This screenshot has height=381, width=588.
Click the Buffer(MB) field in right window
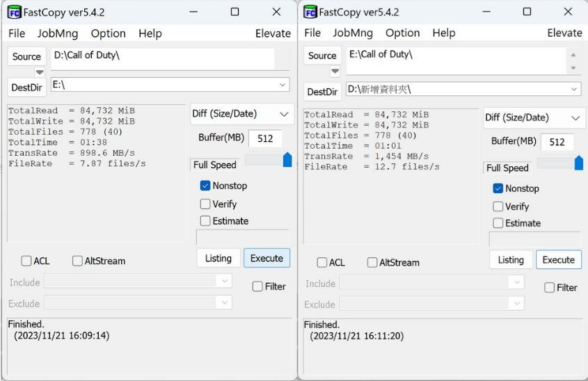tap(557, 142)
